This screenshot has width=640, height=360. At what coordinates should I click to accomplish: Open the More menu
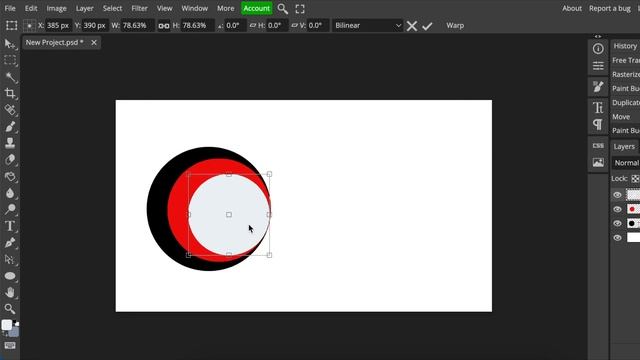point(225,8)
